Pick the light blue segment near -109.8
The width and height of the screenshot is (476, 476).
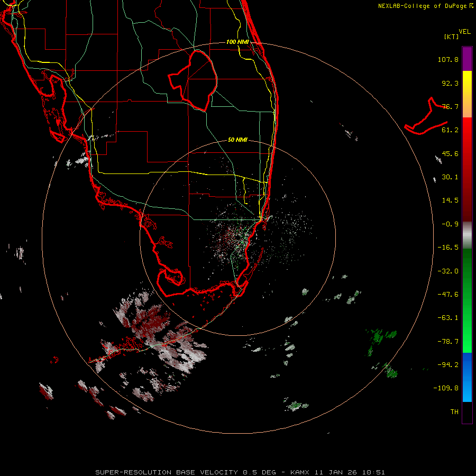467,391
